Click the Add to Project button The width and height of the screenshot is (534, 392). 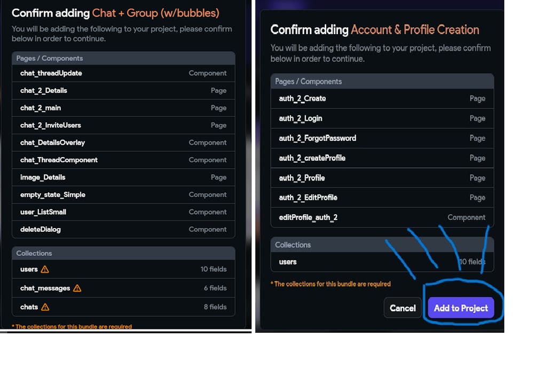click(461, 308)
